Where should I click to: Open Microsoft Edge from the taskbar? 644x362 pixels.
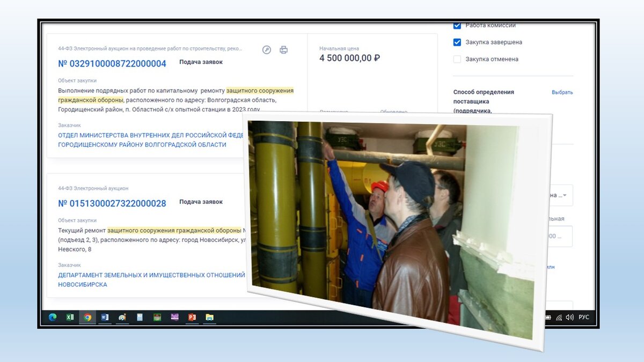[52, 317]
